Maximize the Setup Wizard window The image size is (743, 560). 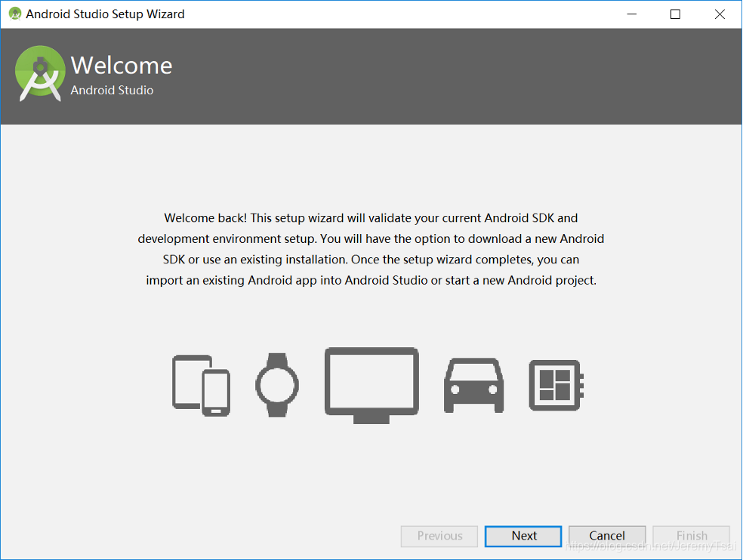point(675,14)
